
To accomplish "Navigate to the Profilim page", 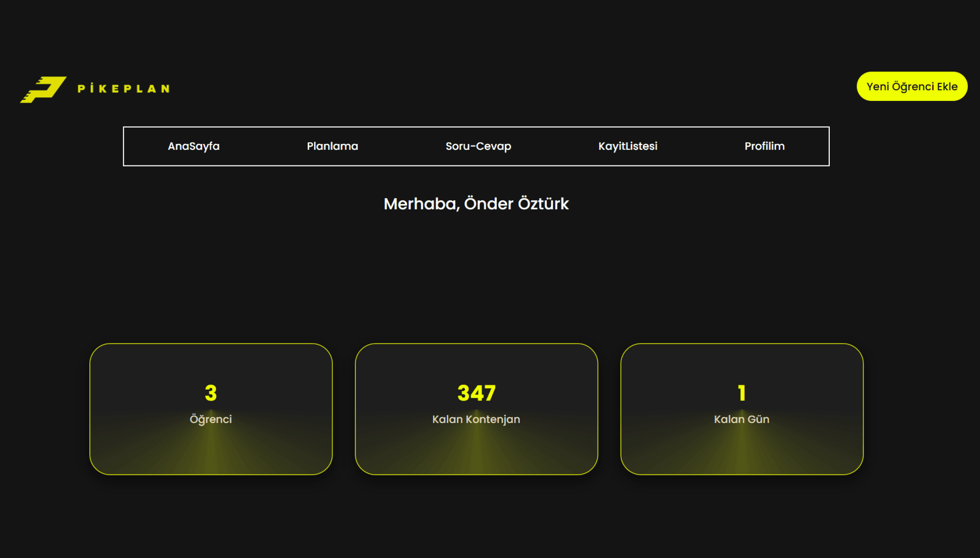I will pos(764,146).
